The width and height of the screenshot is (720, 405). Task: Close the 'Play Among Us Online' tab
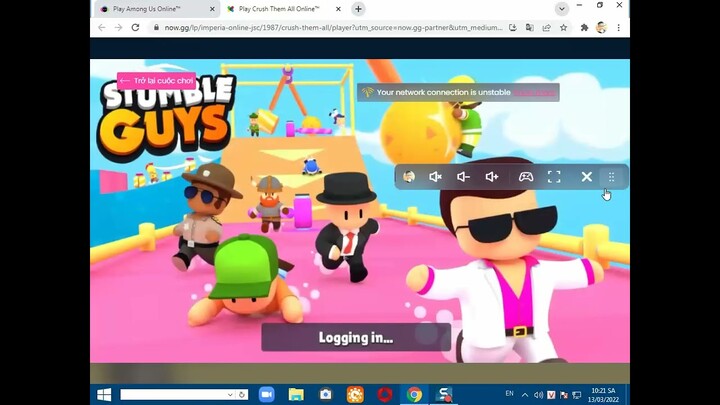pyautogui.click(x=212, y=9)
